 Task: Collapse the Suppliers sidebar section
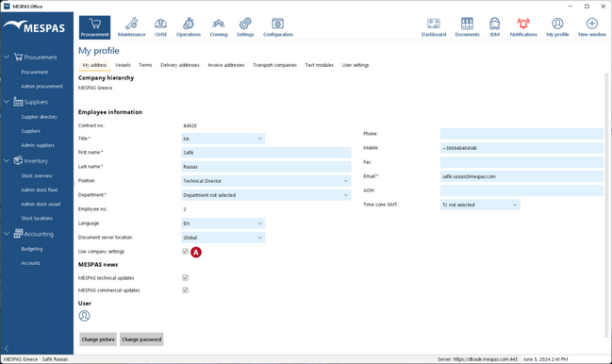point(7,102)
